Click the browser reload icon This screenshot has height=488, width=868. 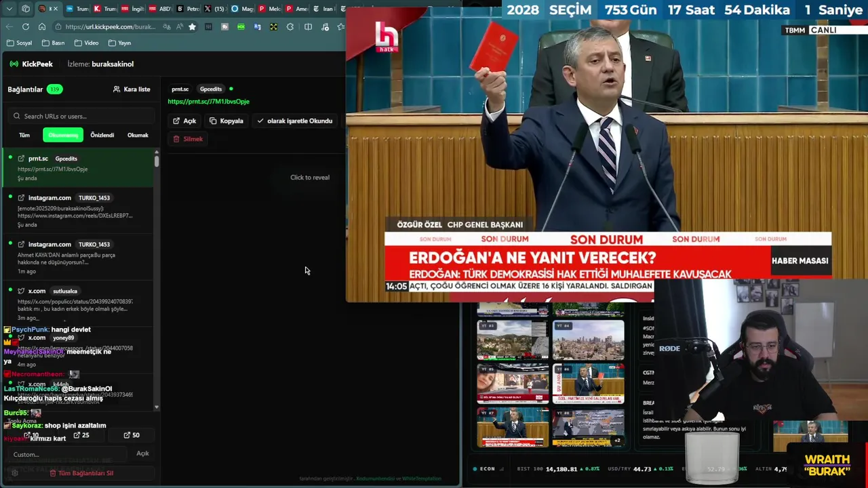pos(25,26)
